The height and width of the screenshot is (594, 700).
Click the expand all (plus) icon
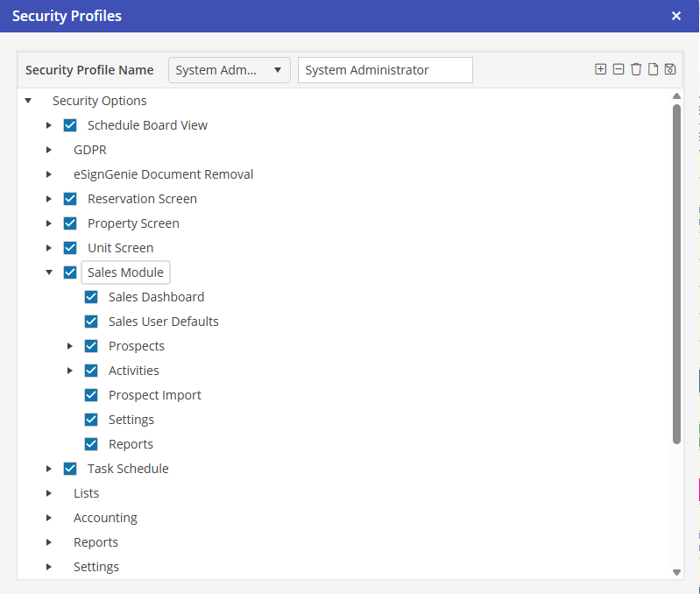pos(600,69)
